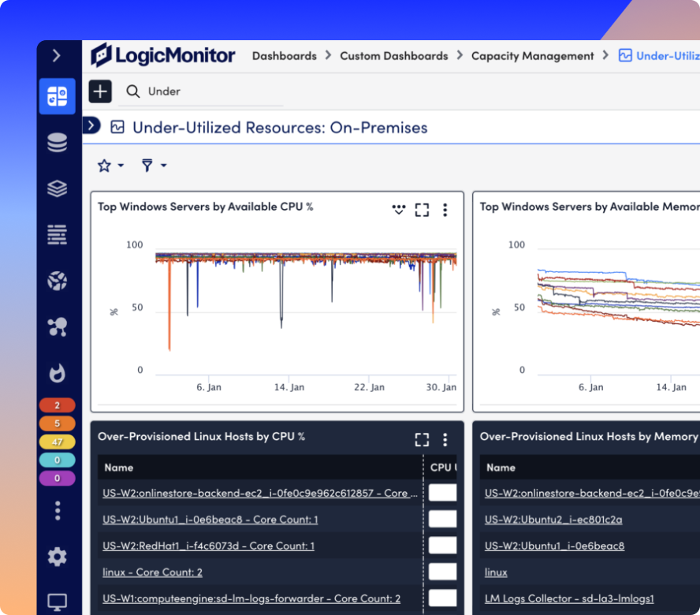Open US-W2:Ubuntu2_i-ec801c2a link
Screen dimensions: 700x615
553,520
